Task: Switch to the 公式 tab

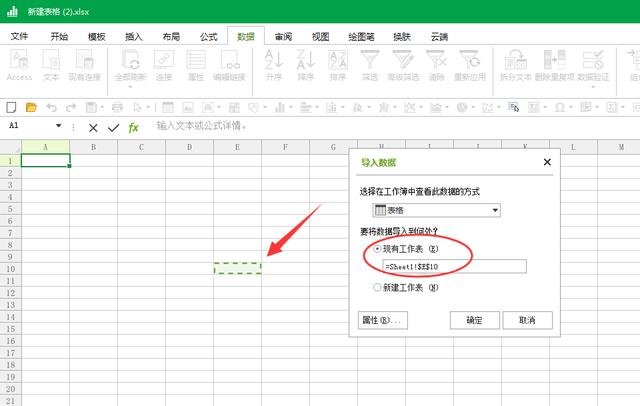Action: (209, 36)
